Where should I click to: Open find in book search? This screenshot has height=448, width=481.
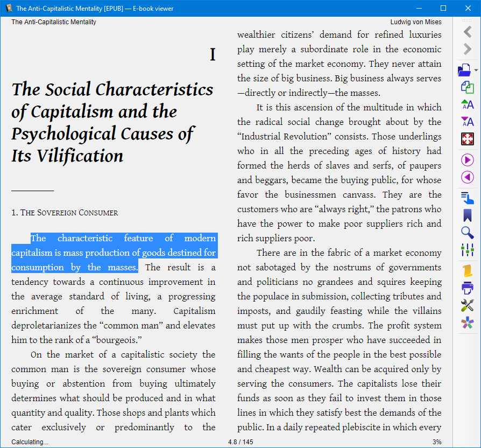(467, 233)
